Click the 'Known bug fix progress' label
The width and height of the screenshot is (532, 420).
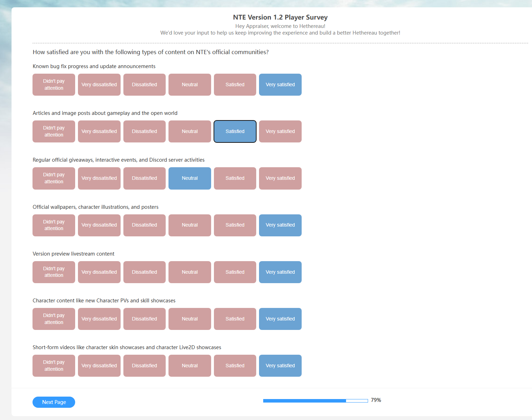click(94, 66)
